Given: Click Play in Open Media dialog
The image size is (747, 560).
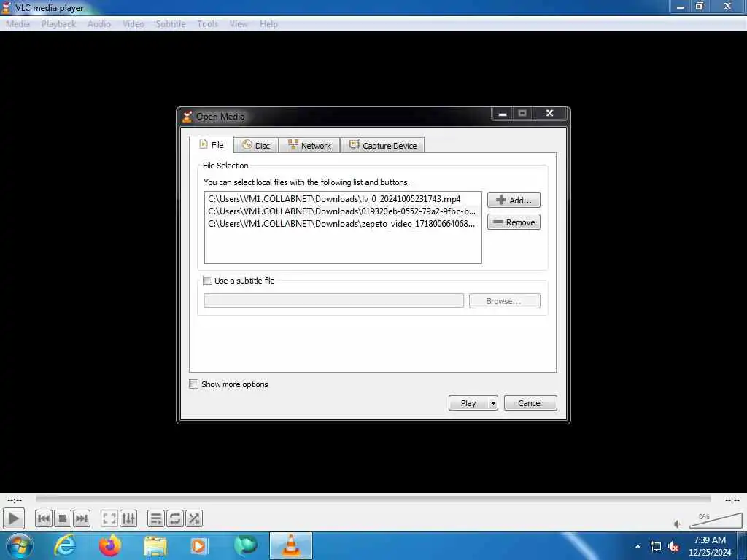Looking at the screenshot, I should pos(468,402).
